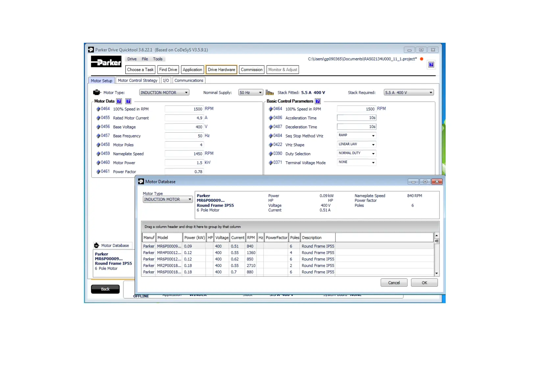Select table row MR4P00012 with 1360 RPM
Viewport: 554px width, 392px height.
(288, 253)
